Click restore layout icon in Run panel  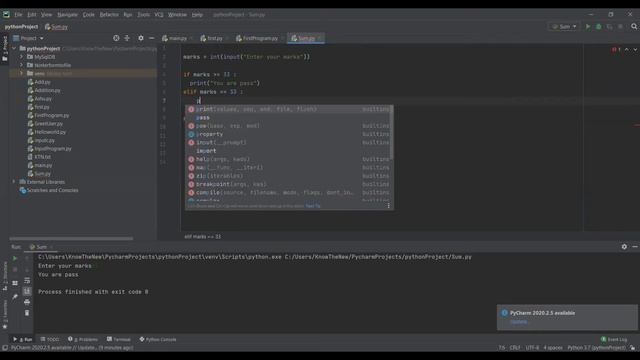tap(15, 283)
